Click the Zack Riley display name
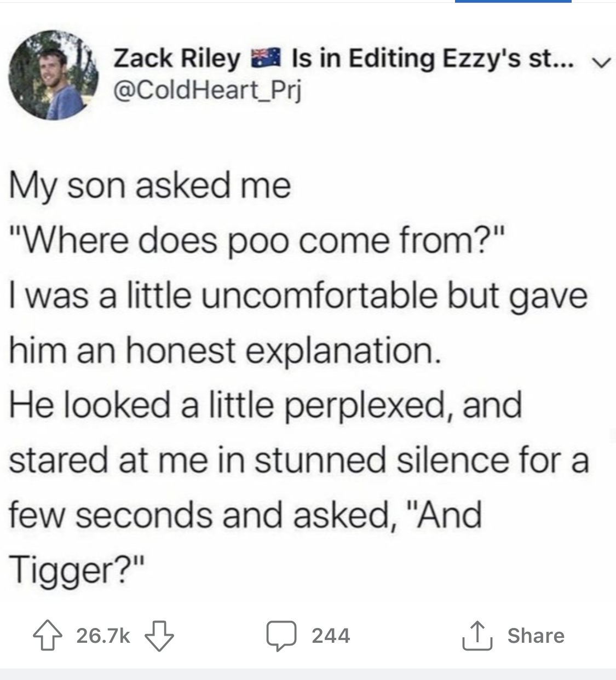The width and height of the screenshot is (616, 680). 176,57
